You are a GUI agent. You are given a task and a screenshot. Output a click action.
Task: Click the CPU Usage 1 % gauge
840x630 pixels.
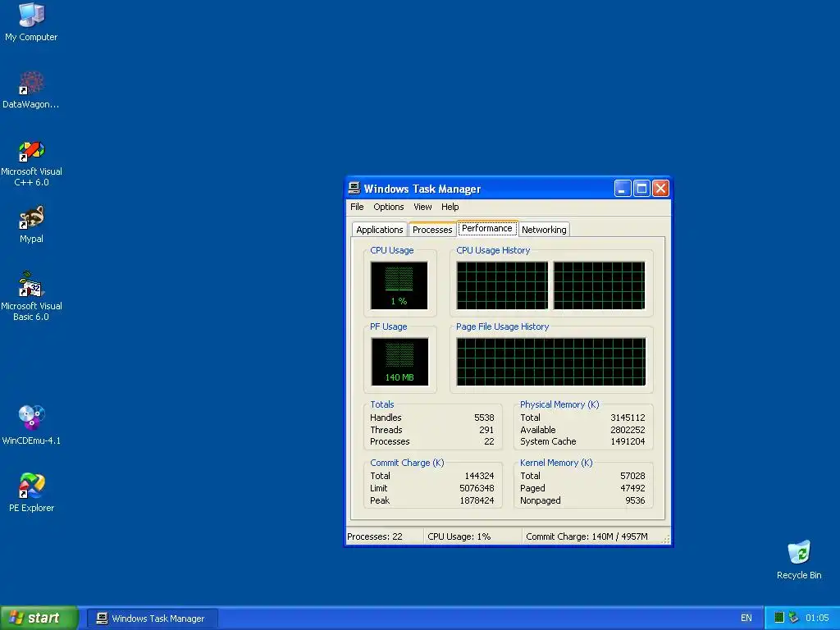[399, 285]
